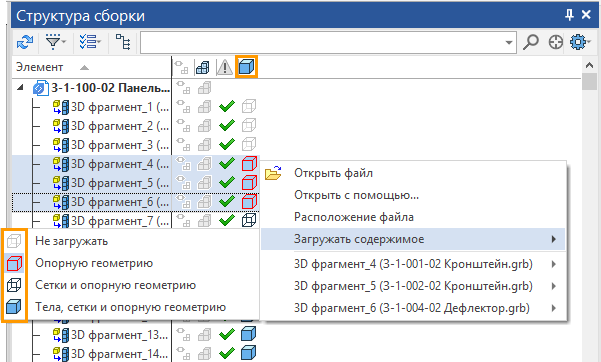Click scrollbar up arrow of tree list
The height and width of the screenshot is (362, 601).
click(590, 65)
